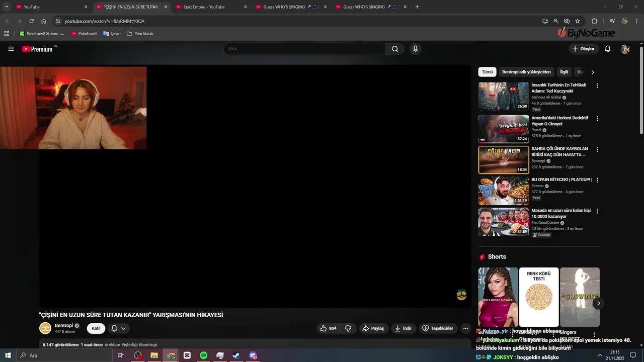This screenshot has width=644, height=362.
Task: Go to Chrome home page button
Action: 44,21
